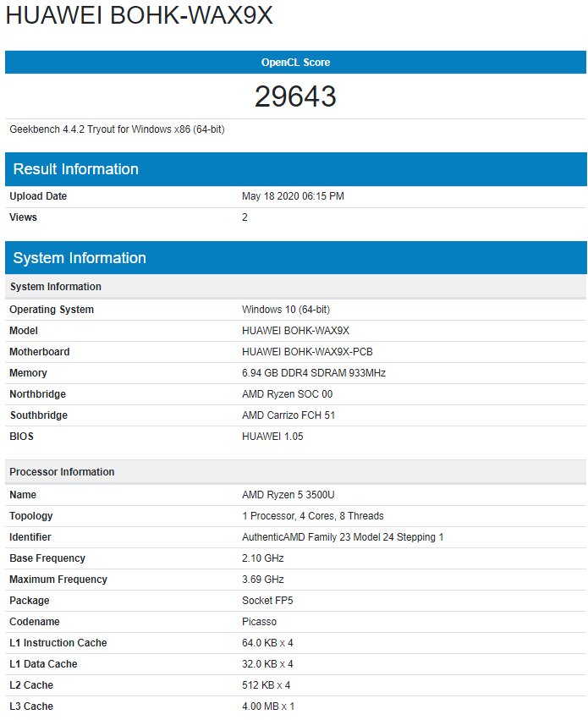
Task: Select the date May 18 2020 06:15 PM
Action: tap(293, 196)
